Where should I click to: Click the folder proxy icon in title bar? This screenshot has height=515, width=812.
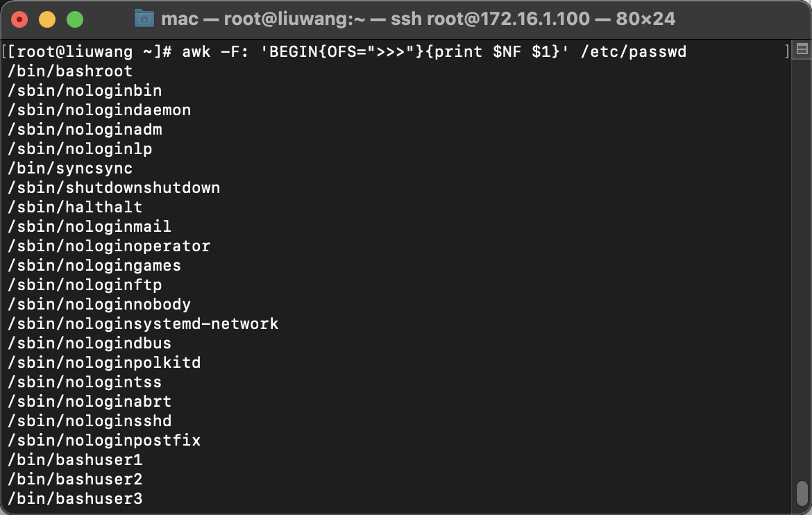click(144, 19)
